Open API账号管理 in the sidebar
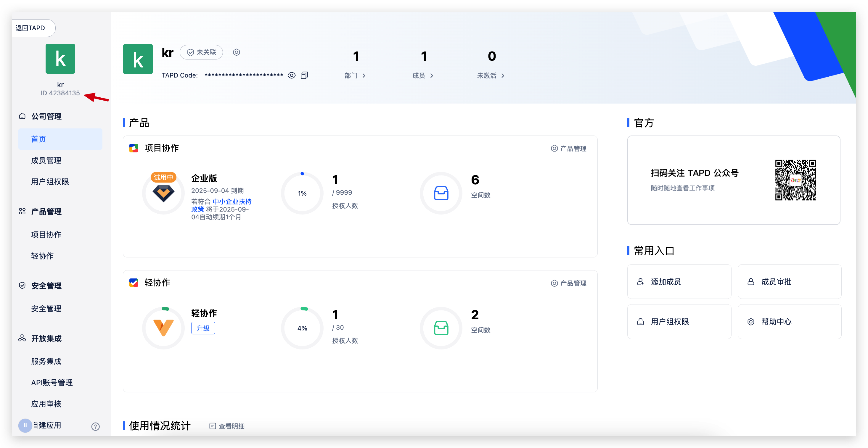The height and width of the screenshot is (448, 868). 52,383
